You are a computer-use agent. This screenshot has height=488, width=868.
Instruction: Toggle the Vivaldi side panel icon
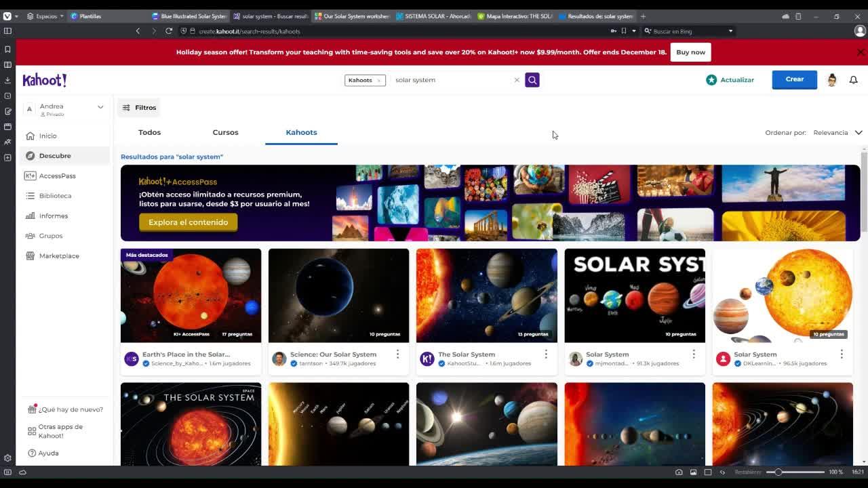click(x=7, y=31)
